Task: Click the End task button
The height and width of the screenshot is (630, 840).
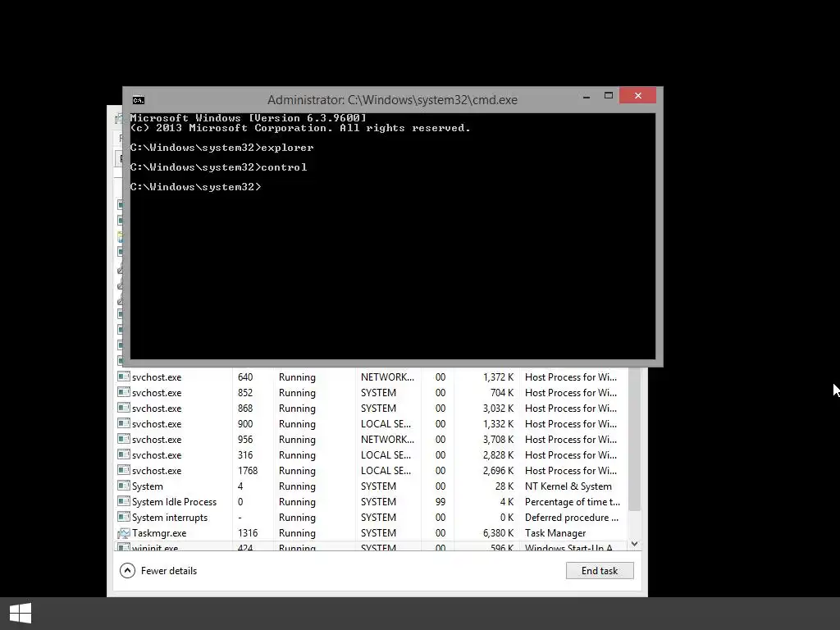Action: [x=600, y=571]
